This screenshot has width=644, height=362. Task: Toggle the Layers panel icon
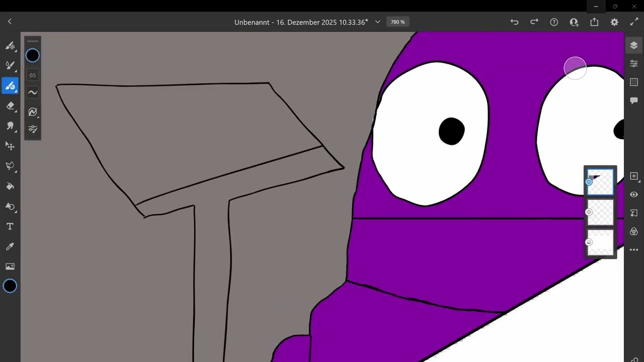pyautogui.click(x=634, y=45)
